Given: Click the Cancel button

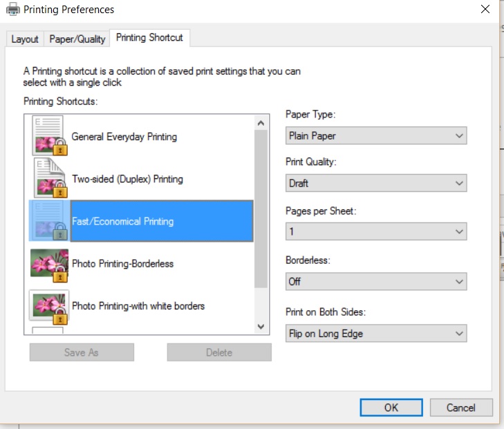Looking at the screenshot, I should (x=461, y=408).
